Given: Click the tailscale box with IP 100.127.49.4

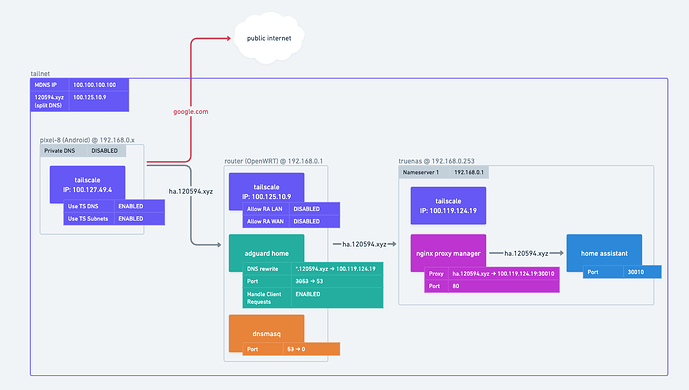Looking at the screenshot, I should point(87,184).
